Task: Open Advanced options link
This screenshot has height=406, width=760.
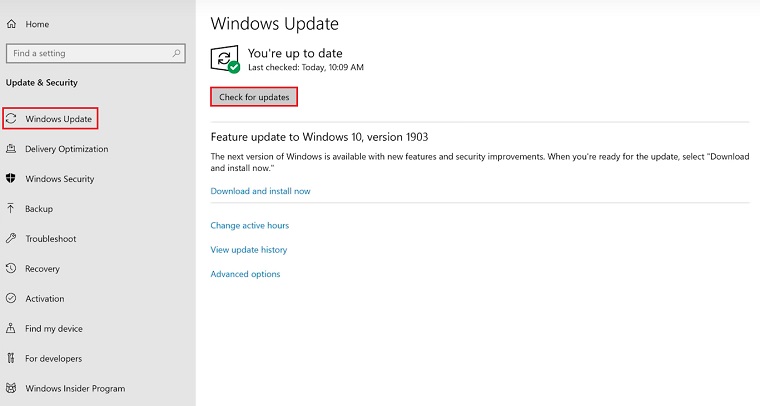Action: pyautogui.click(x=245, y=274)
